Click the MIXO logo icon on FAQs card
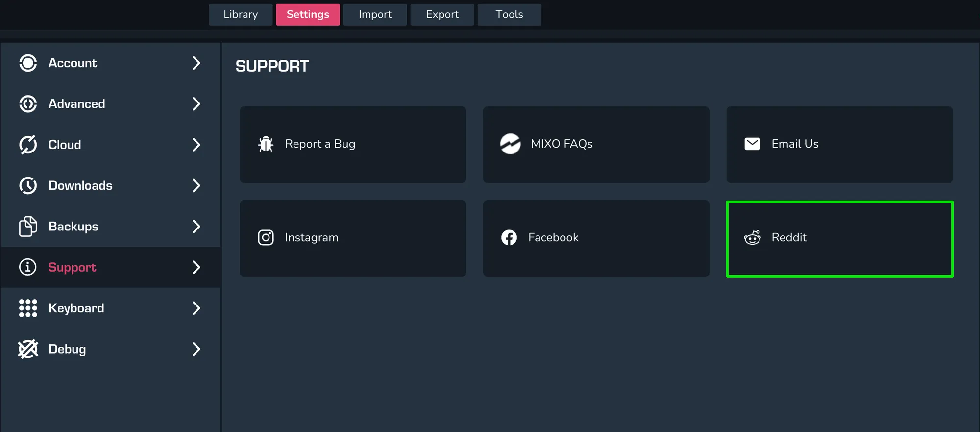 pos(510,144)
